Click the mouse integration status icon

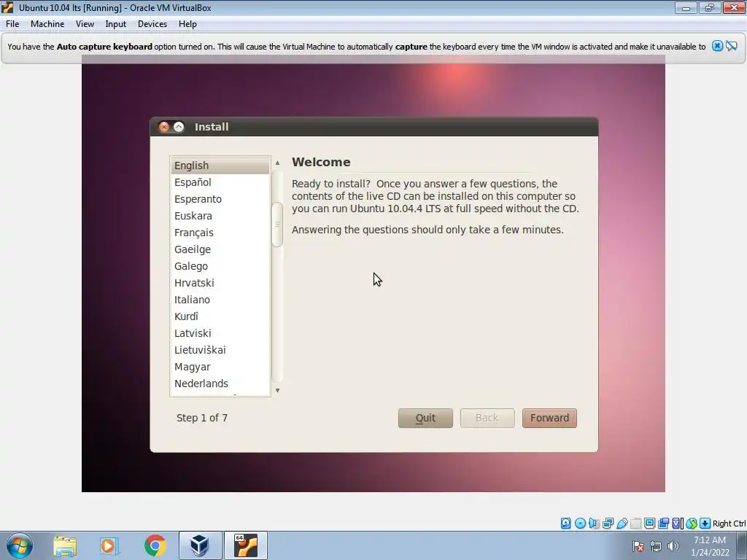pos(692,524)
